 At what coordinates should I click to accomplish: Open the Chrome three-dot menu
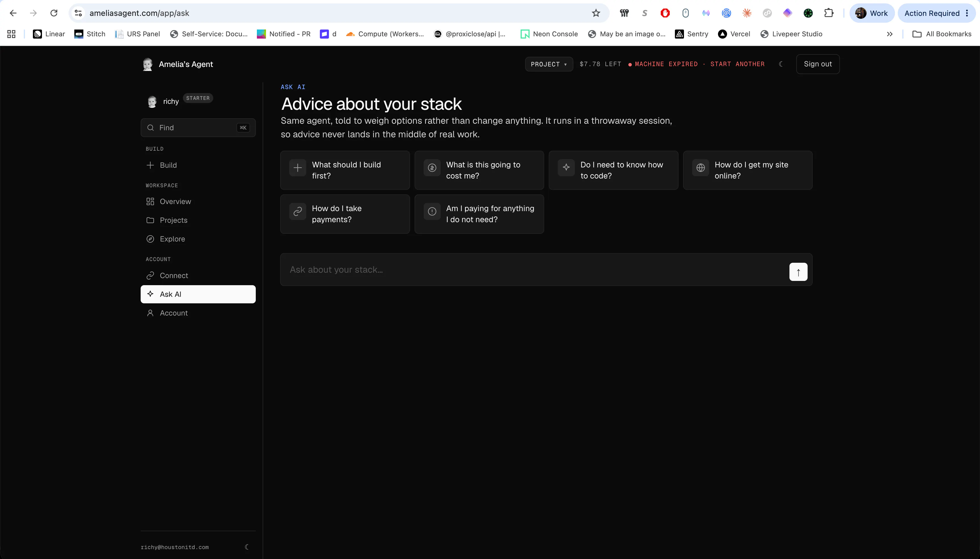tap(967, 13)
